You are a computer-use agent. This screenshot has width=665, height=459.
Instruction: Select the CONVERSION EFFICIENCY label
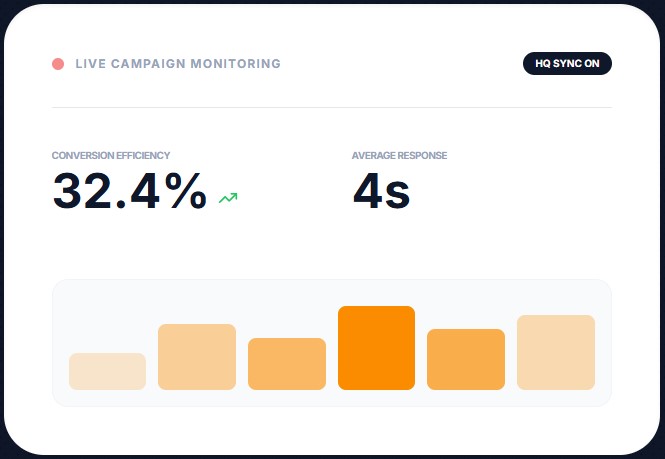111,156
